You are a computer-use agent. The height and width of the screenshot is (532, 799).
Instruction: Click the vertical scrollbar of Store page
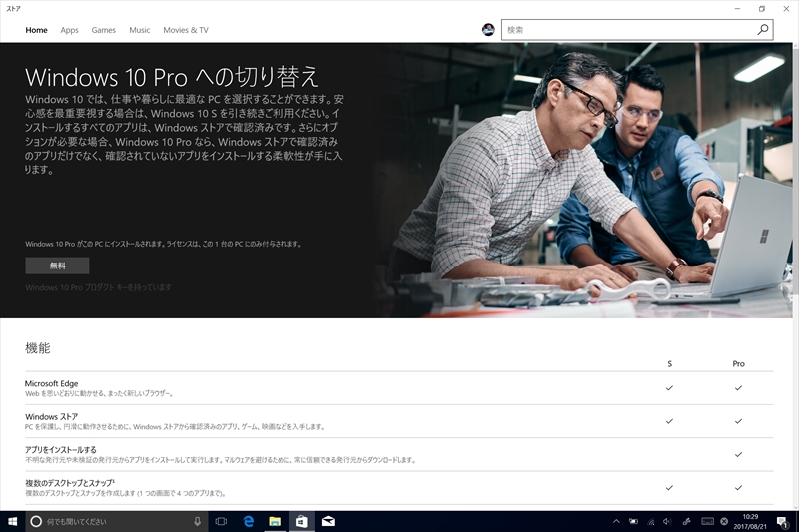(x=795, y=276)
